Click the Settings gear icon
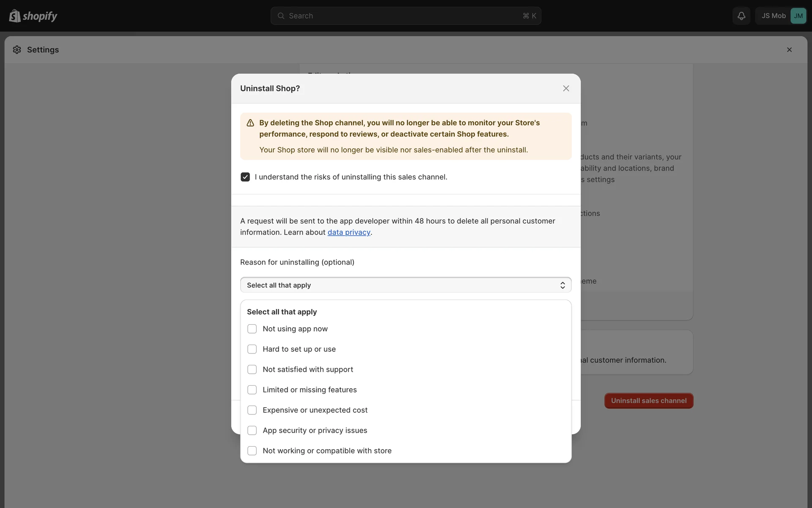The width and height of the screenshot is (812, 508). click(x=17, y=50)
